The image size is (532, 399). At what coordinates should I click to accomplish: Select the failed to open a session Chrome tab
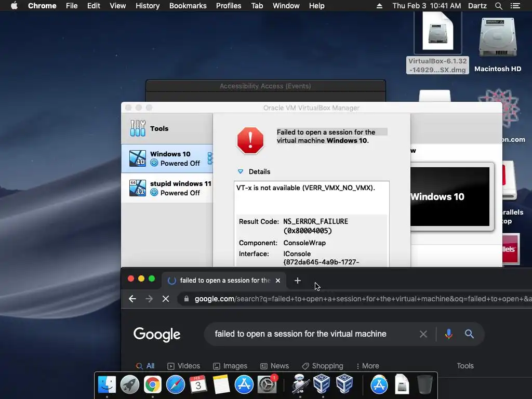[x=224, y=280]
